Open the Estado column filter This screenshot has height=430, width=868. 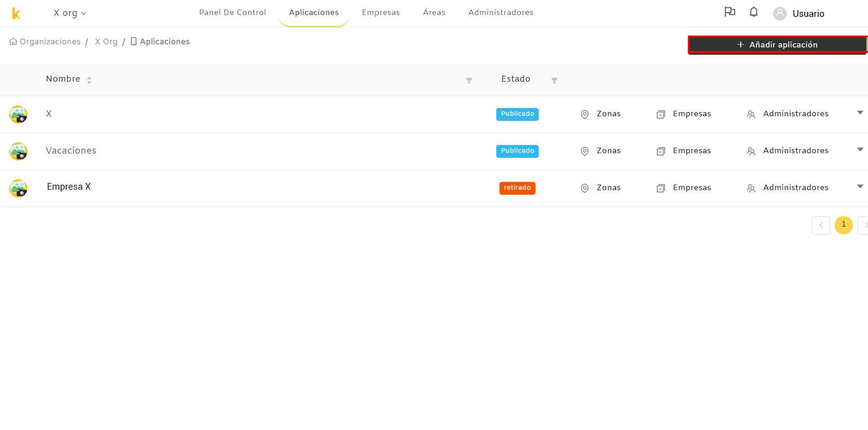pos(554,80)
